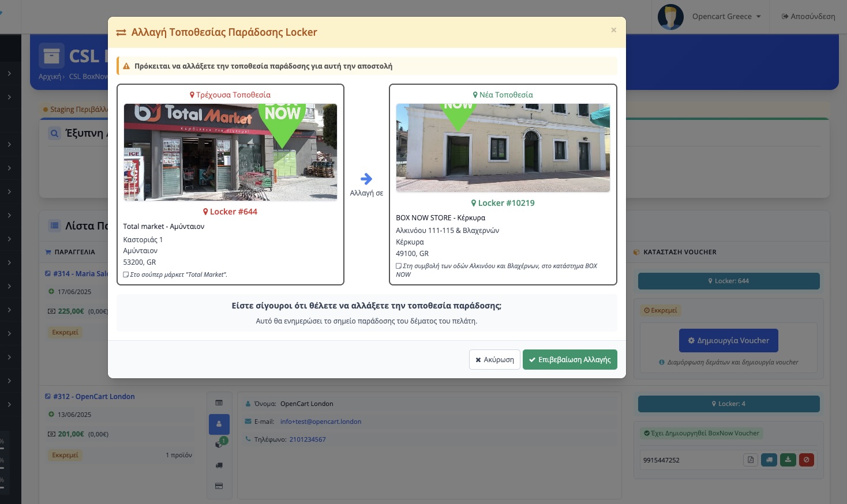Click phone number 2101234567
The image size is (847, 504).
(x=308, y=439)
